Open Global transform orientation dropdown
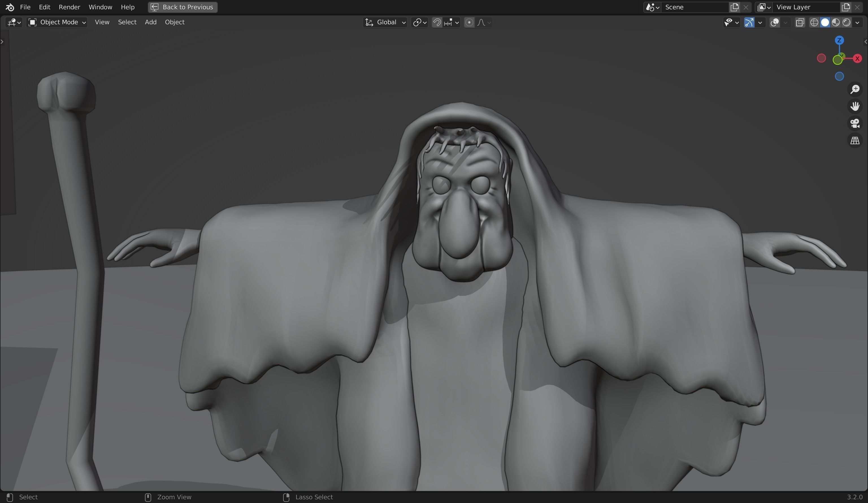868x503 pixels. [385, 22]
